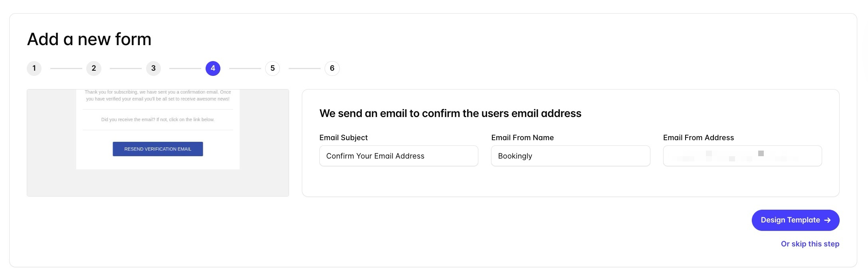
Task: Click the highlighted step 4 circle
Action: point(213,68)
